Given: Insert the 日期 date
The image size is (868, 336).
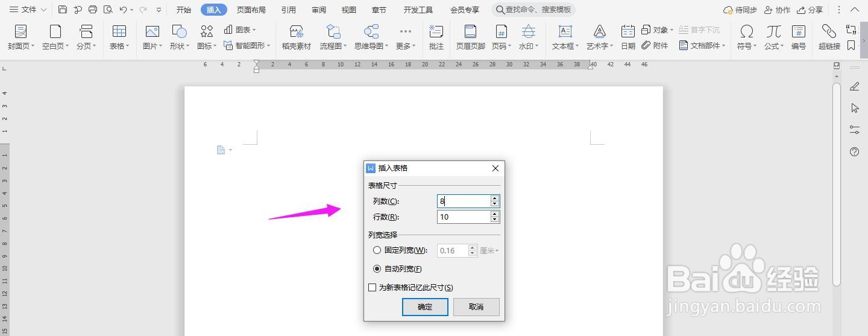Looking at the screenshot, I should pyautogui.click(x=628, y=37).
